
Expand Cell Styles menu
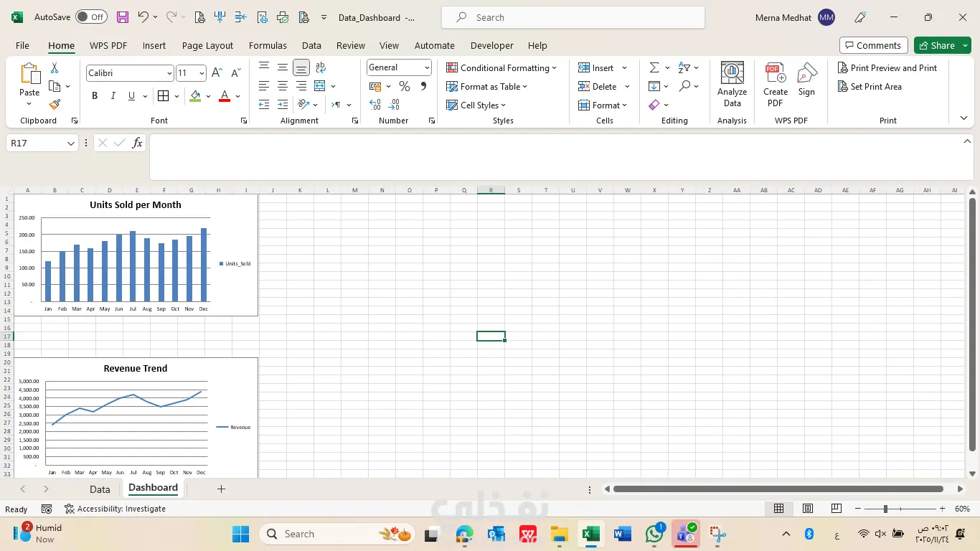click(x=476, y=105)
